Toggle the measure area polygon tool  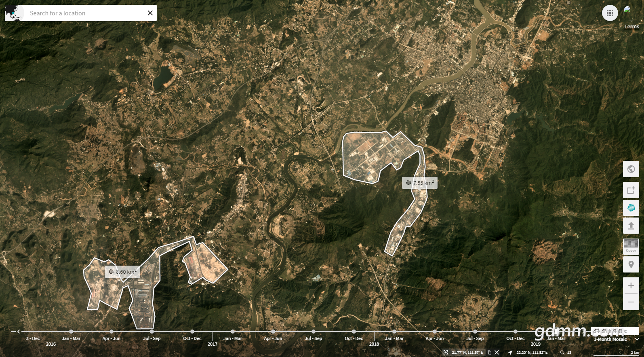point(631,208)
